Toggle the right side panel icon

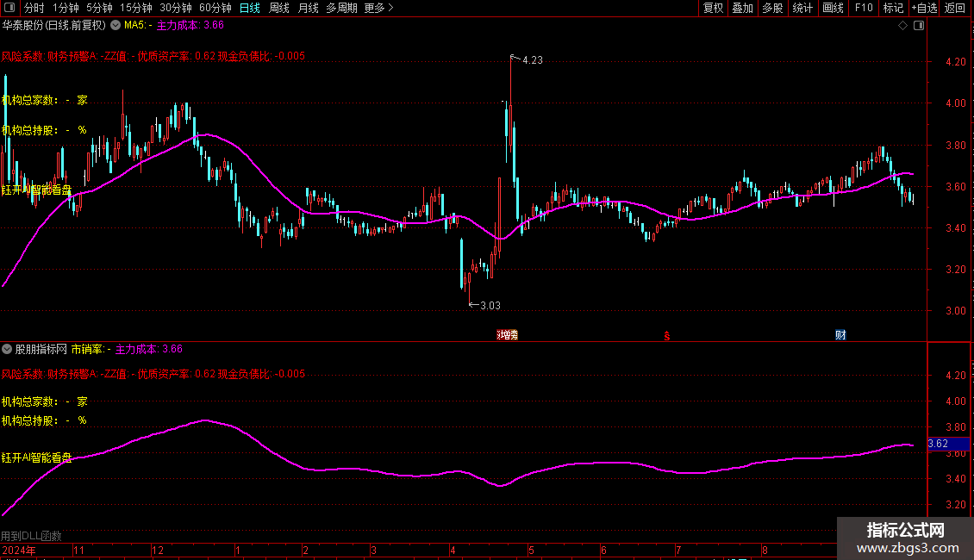[919, 26]
